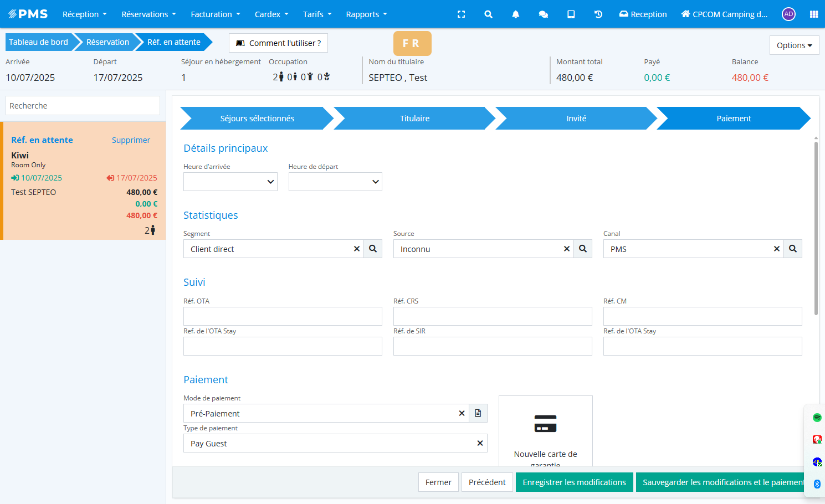Open the apps grid icon
The height and width of the screenshot is (504, 825).
click(x=813, y=14)
